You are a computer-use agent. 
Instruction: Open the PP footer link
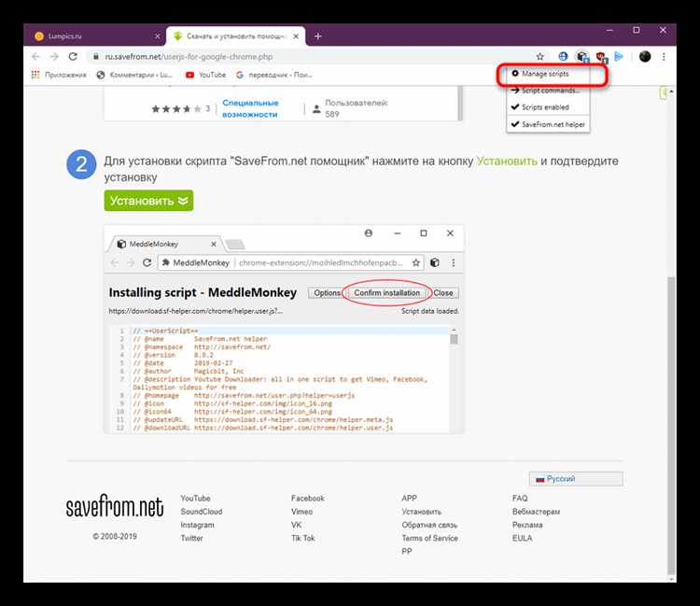406,552
